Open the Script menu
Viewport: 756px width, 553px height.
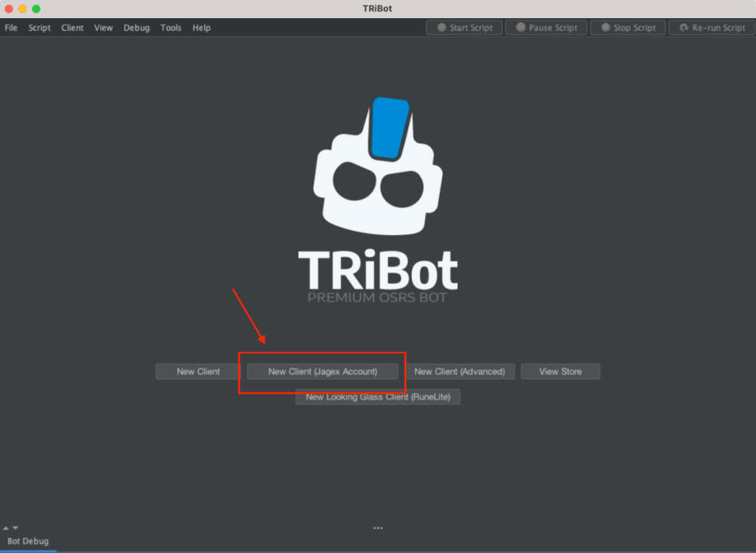tap(39, 27)
